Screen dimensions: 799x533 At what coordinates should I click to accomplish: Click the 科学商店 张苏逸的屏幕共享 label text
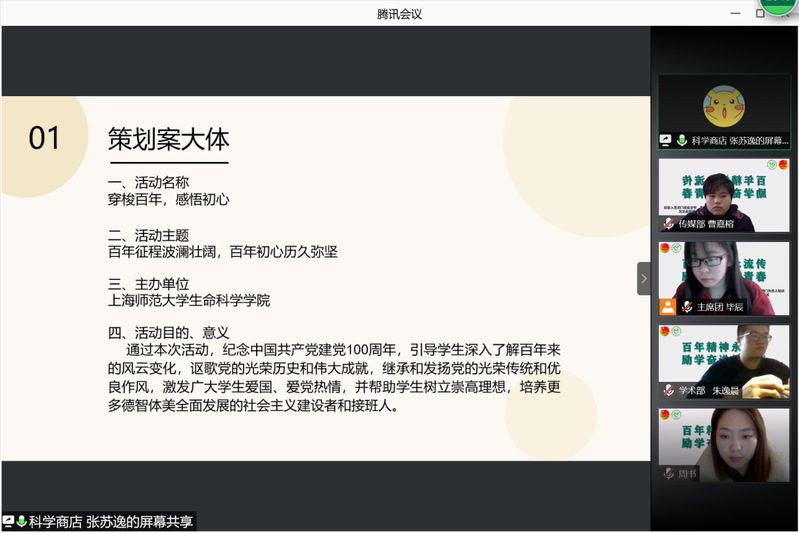[x=111, y=522]
